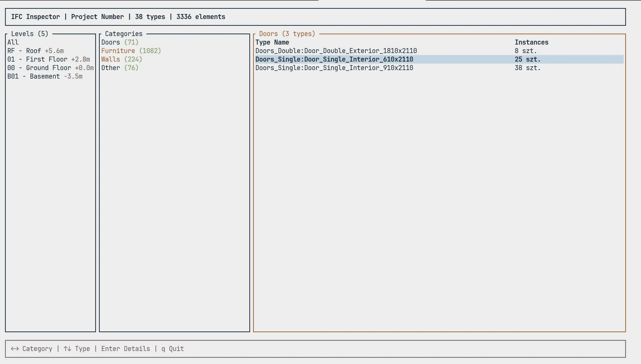Image resolution: width=641 pixels, height=364 pixels.
Task: Open the Doors category
Action: pos(120,42)
